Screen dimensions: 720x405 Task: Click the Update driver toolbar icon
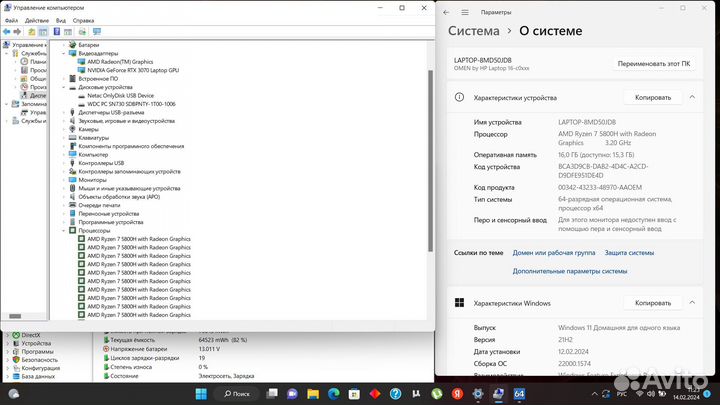point(82,32)
